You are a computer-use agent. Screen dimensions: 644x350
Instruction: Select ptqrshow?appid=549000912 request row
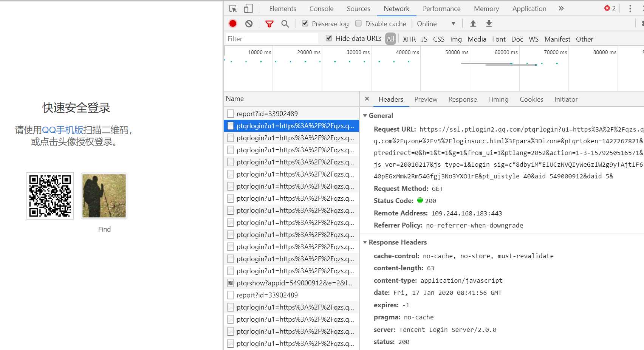click(291, 283)
